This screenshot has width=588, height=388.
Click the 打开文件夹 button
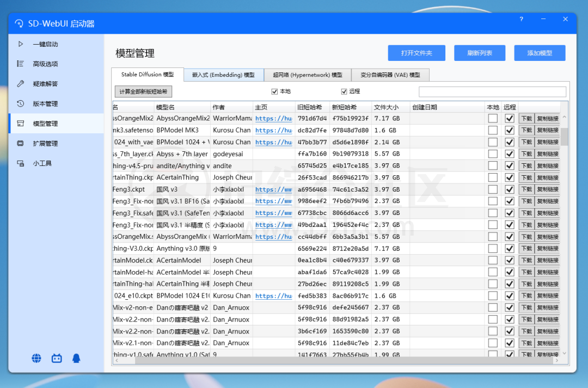416,53
